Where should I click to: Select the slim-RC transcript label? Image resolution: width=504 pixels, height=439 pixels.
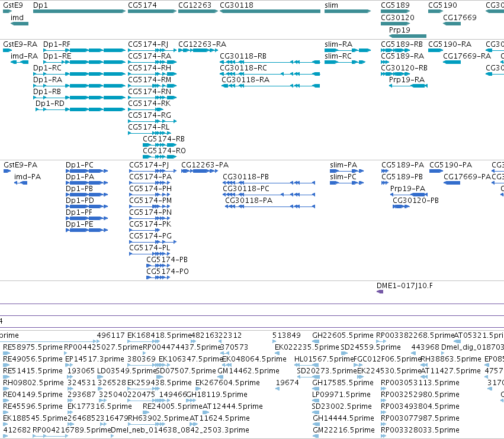tap(338, 56)
